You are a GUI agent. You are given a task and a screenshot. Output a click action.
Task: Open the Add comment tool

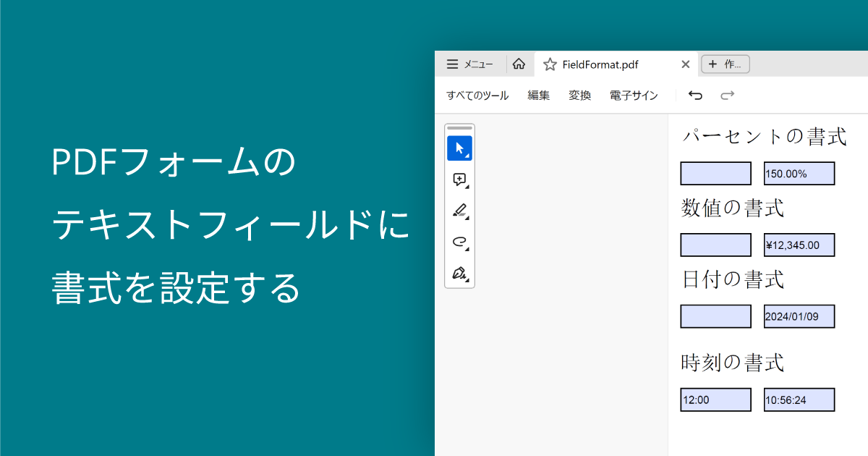click(458, 178)
